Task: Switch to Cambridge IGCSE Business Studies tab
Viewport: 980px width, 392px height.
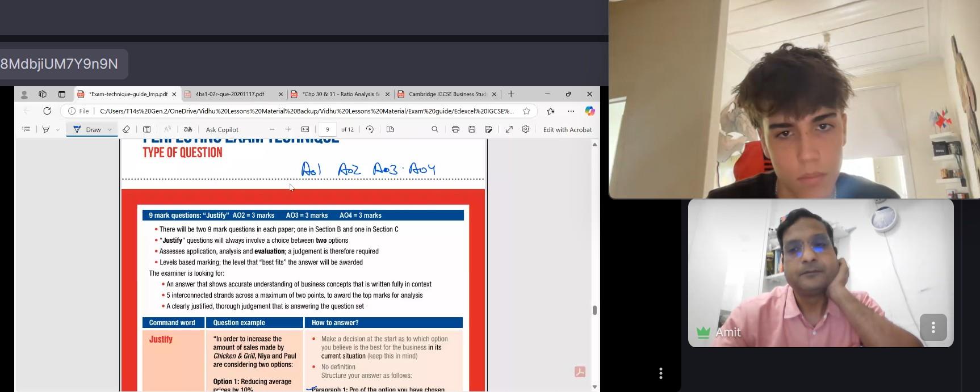Action: coord(447,94)
